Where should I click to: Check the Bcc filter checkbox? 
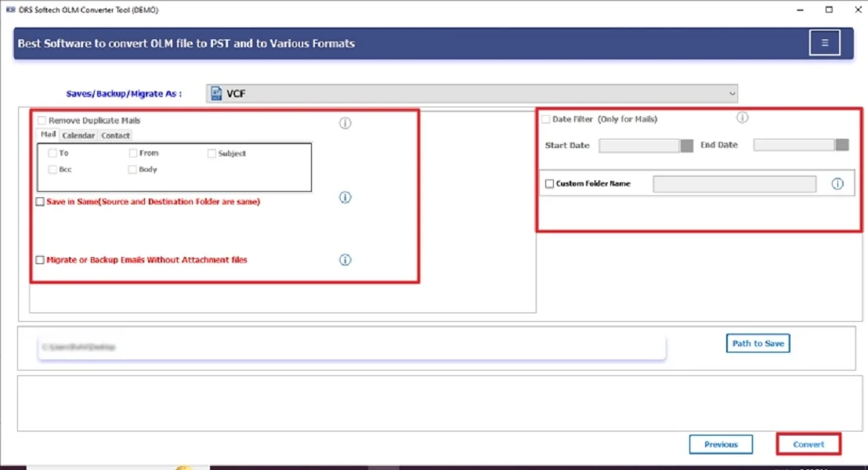[x=53, y=169]
